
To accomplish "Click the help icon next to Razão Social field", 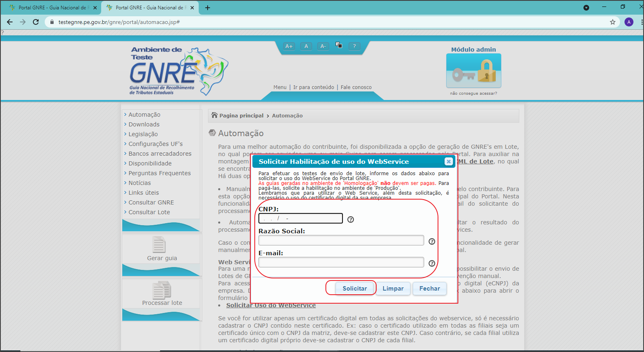I will [x=432, y=241].
